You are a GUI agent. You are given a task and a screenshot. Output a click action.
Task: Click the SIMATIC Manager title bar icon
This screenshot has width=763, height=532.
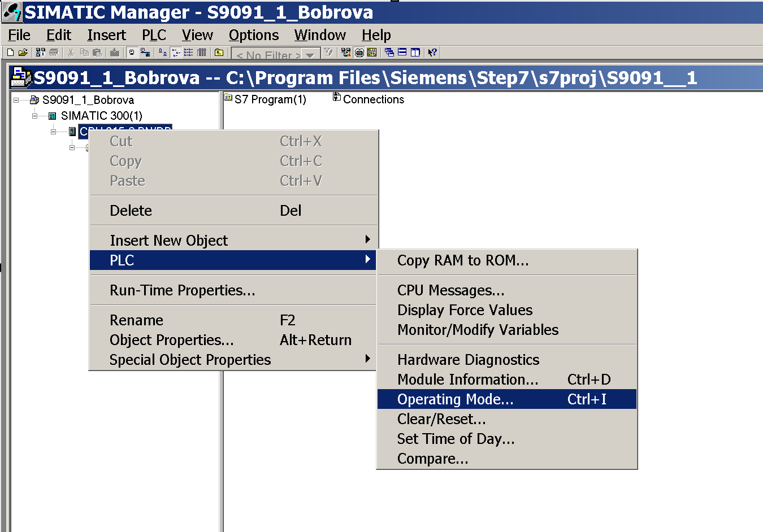click(12, 12)
